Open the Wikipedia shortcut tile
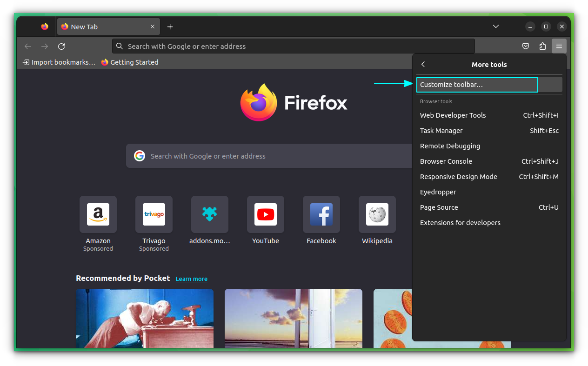588x366 pixels. pos(377,214)
